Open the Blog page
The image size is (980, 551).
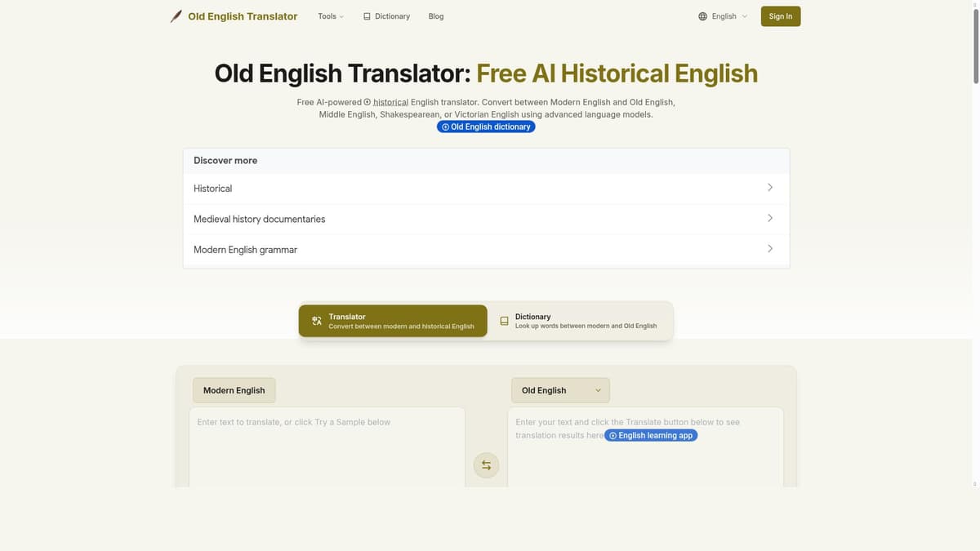tap(435, 16)
